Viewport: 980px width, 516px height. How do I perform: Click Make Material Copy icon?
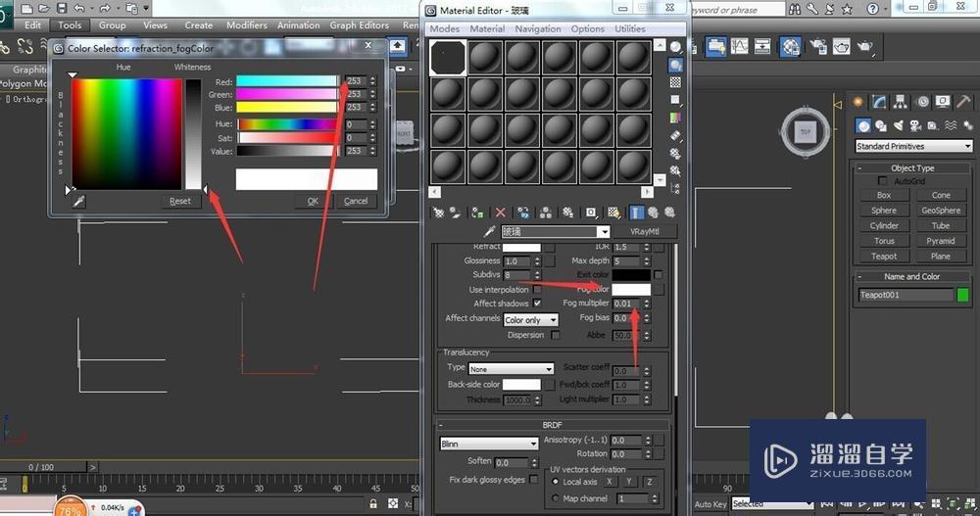[523, 213]
